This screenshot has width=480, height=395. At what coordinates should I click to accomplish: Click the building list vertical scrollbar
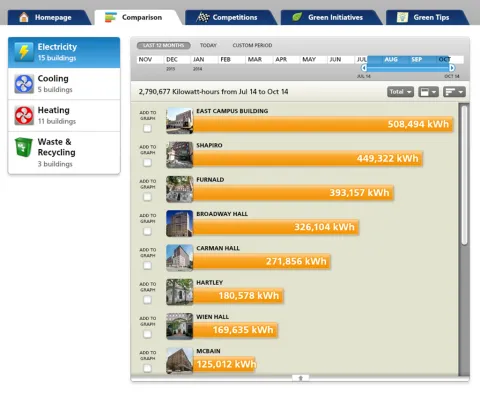point(464,176)
